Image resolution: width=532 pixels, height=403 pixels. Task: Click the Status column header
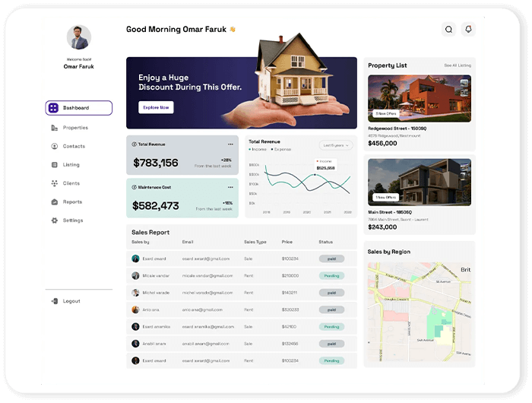point(326,242)
